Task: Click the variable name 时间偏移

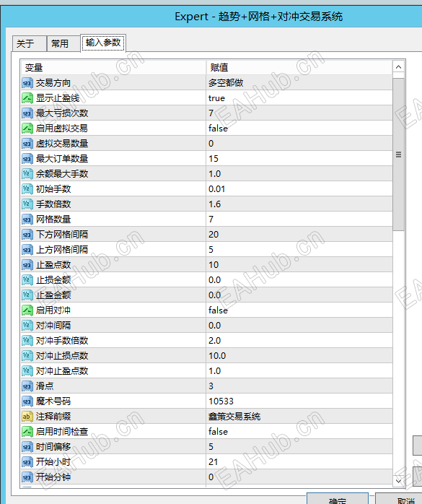Action: 53,447
